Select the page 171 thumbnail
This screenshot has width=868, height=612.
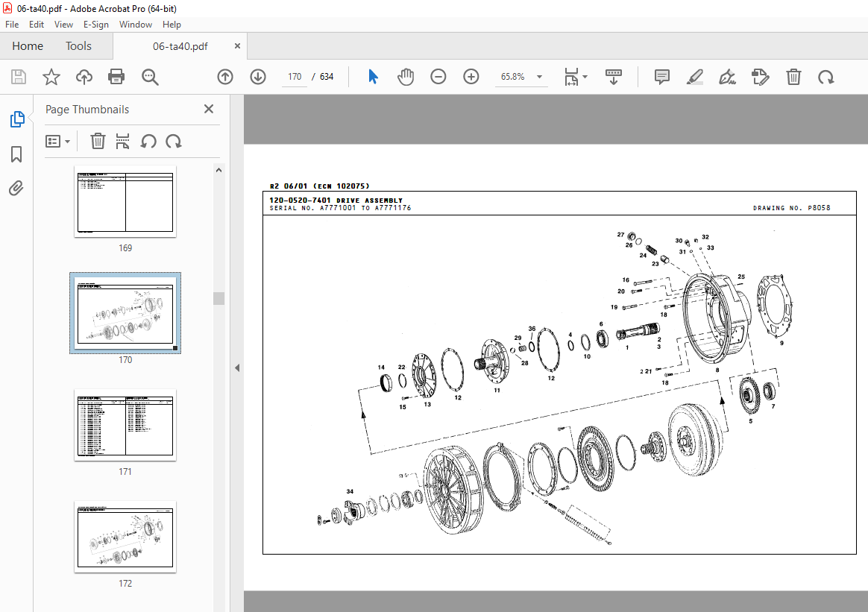tap(125, 423)
